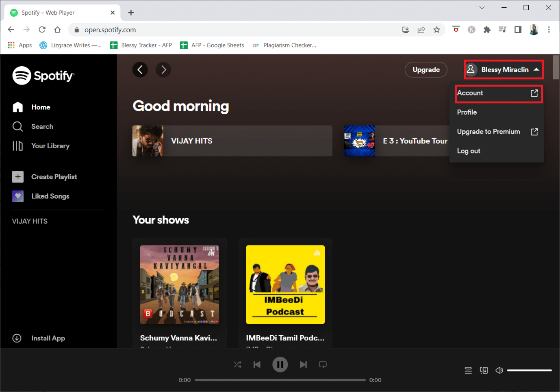Click install app icon in address bar
Image resolution: width=560 pixels, height=392 pixels.
pyautogui.click(x=406, y=30)
